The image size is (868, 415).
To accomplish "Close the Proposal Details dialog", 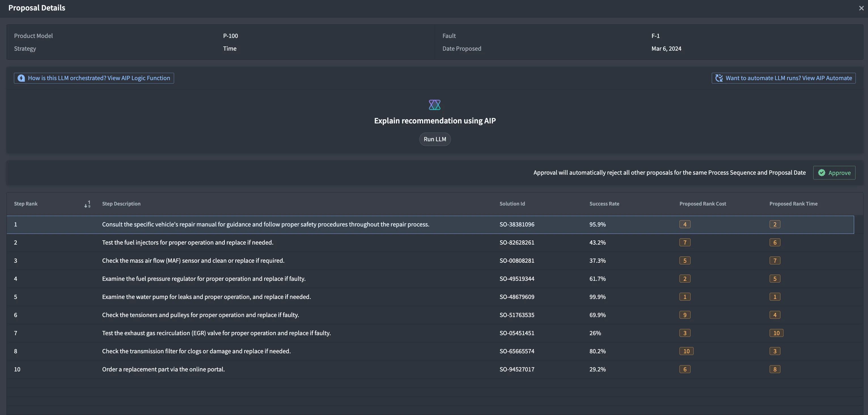I will [861, 8].
